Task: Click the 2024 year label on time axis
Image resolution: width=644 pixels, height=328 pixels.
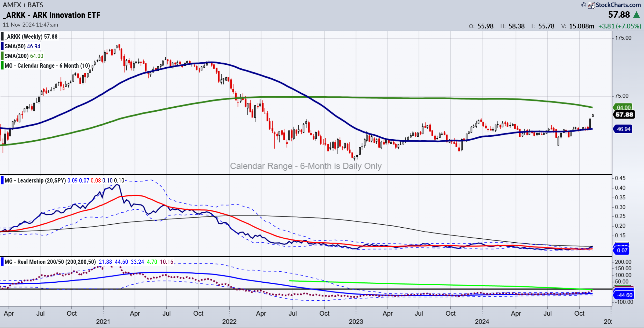Action: click(482, 322)
